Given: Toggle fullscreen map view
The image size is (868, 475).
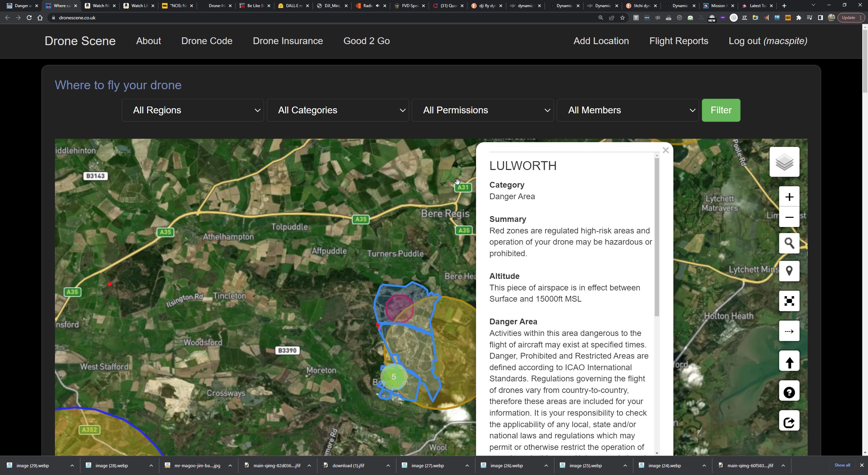Looking at the screenshot, I should (x=789, y=301).
